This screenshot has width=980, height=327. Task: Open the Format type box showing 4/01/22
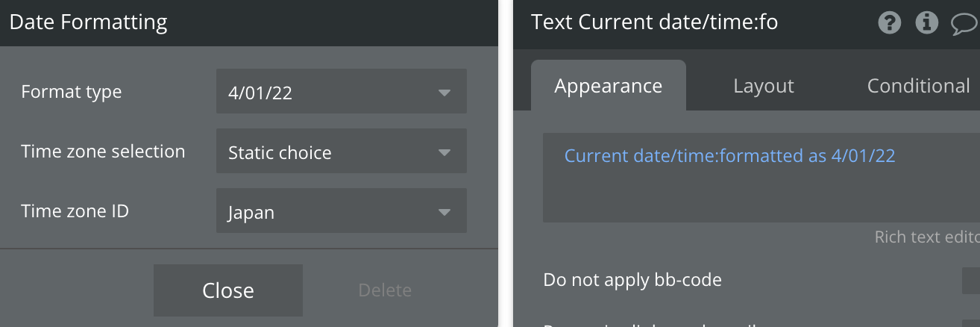(328, 92)
